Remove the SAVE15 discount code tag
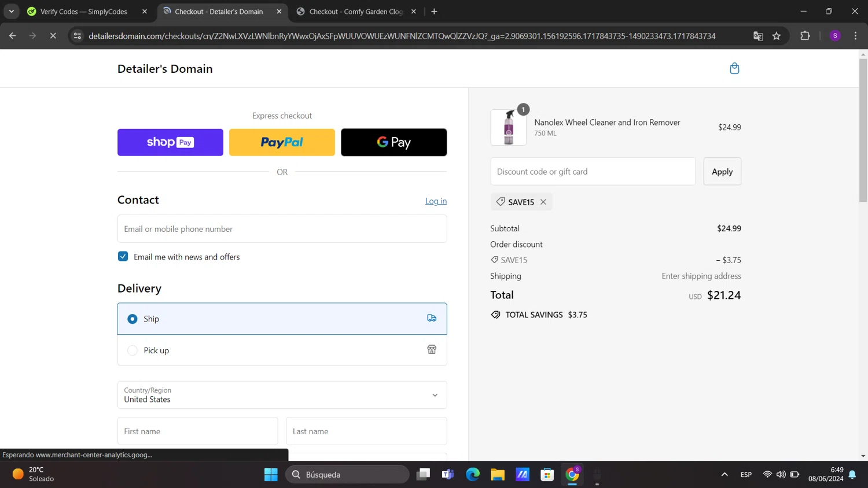Viewport: 868px width, 488px height. coord(543,202)
